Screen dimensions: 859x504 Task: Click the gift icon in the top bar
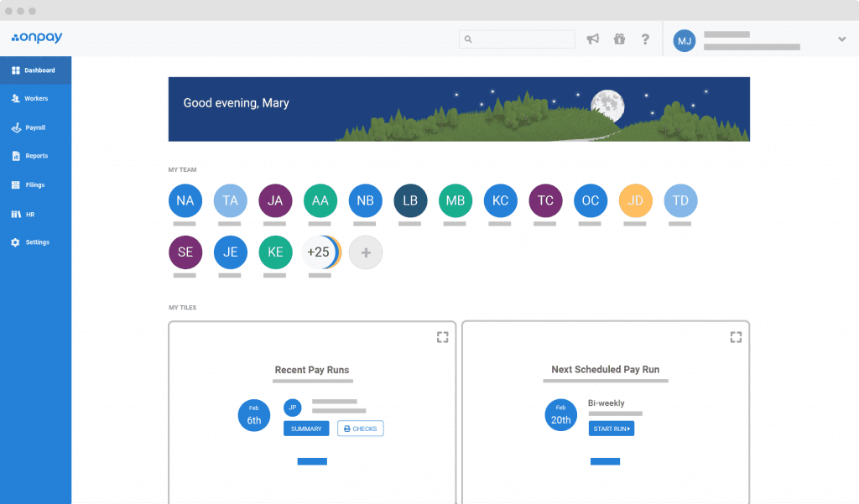coord(619,39)
